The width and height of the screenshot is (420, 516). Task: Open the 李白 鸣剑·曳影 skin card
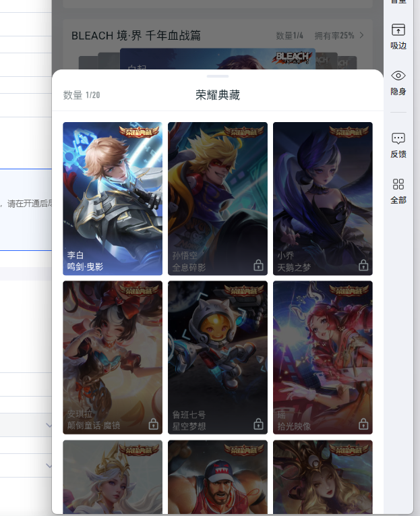pos(113,198)
